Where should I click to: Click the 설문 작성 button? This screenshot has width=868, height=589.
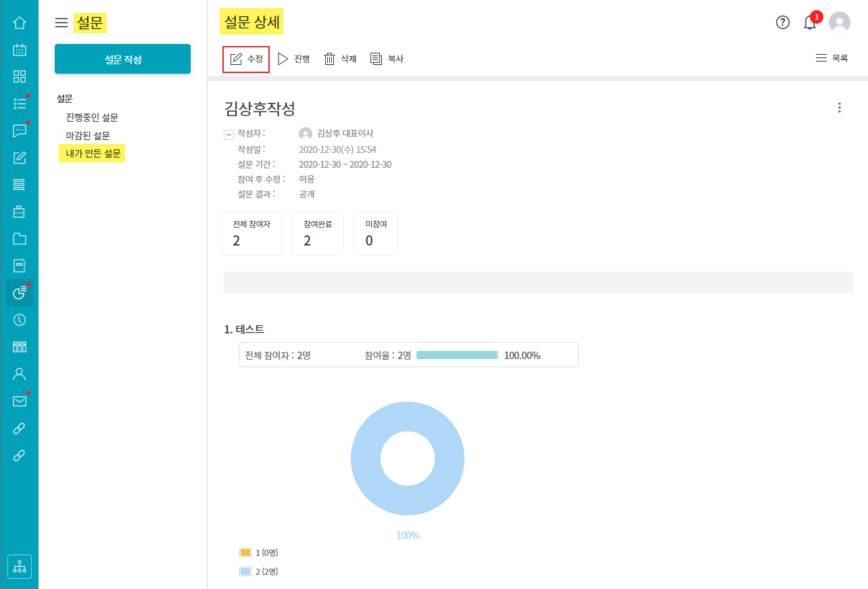(122, 60)
